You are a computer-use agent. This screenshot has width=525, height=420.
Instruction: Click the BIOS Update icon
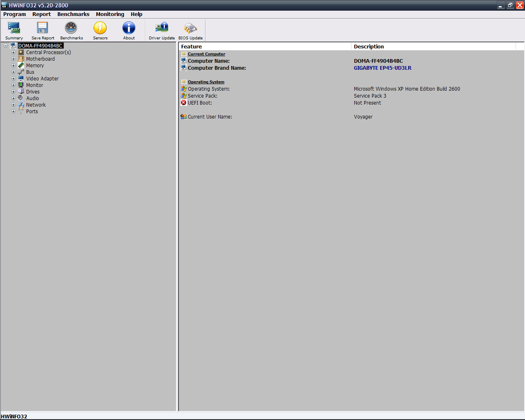[x=190, y=30]
